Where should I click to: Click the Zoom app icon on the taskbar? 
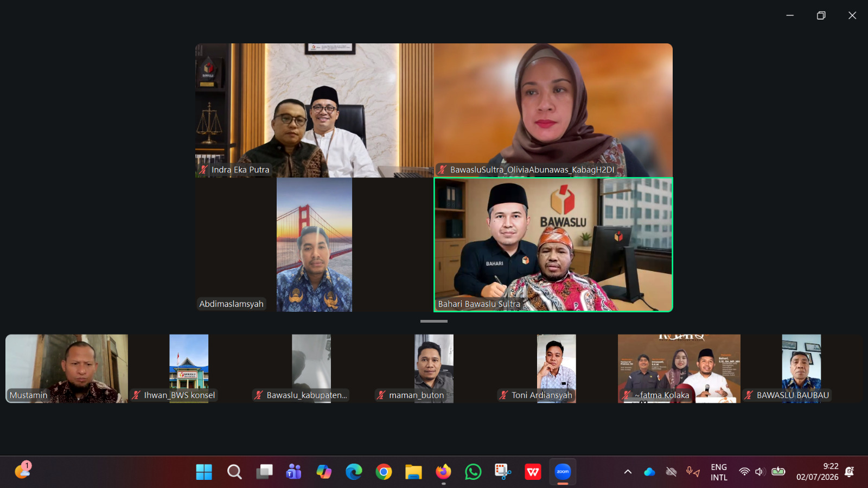(563, 472)
